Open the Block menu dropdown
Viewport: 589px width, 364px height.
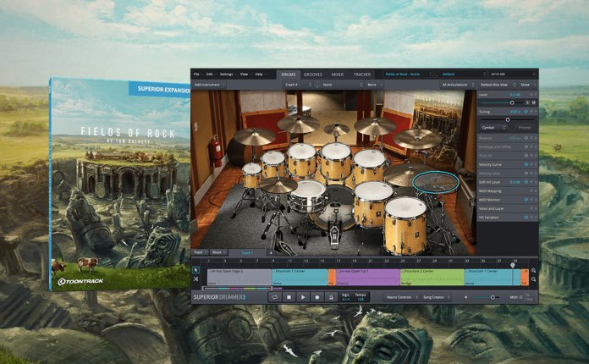(x=218, y=253)
